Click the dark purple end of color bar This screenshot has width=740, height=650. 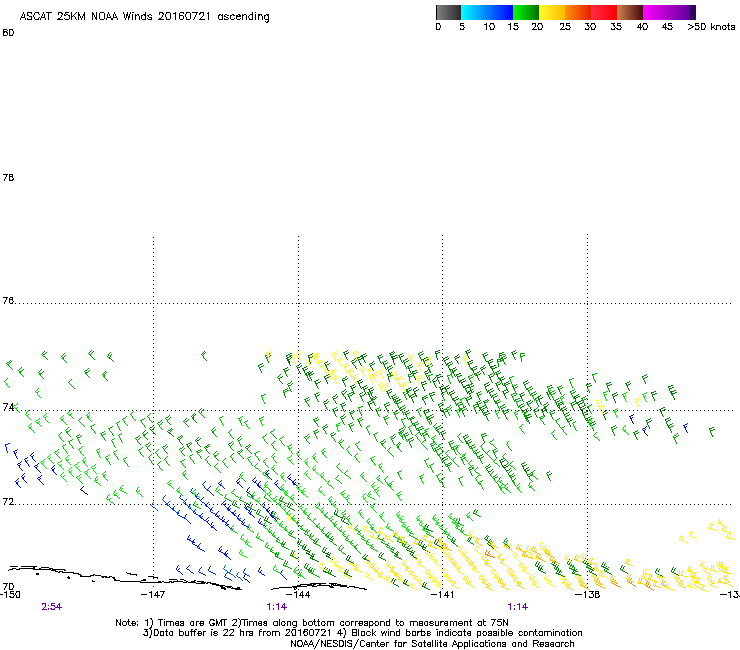[693, 12]
